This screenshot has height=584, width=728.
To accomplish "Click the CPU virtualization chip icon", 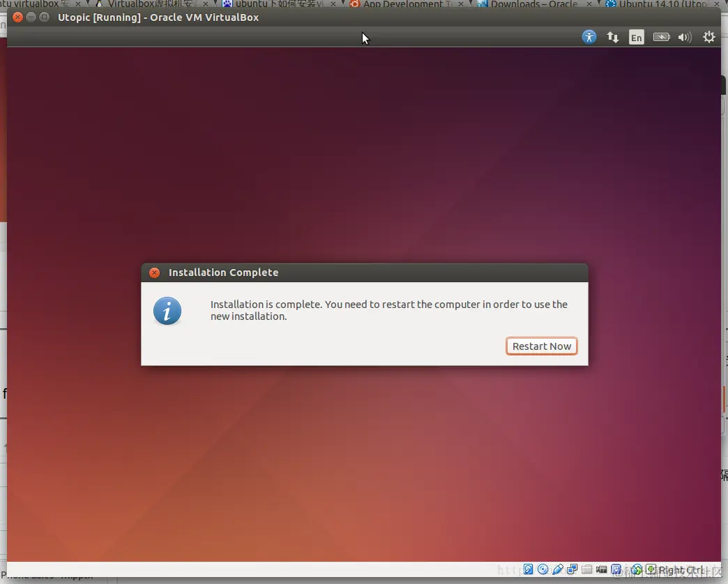I will tap(616, 569).
